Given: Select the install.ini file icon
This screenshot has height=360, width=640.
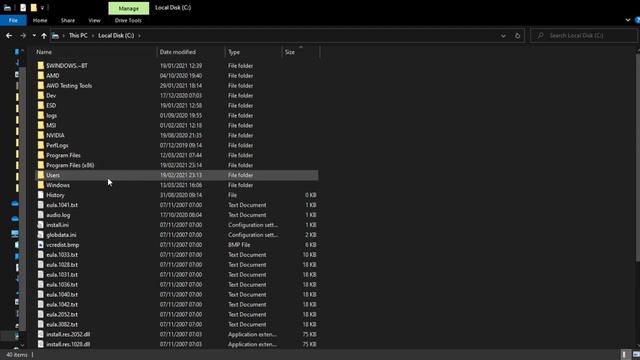Looking at the screenshot, I should 40,225.
